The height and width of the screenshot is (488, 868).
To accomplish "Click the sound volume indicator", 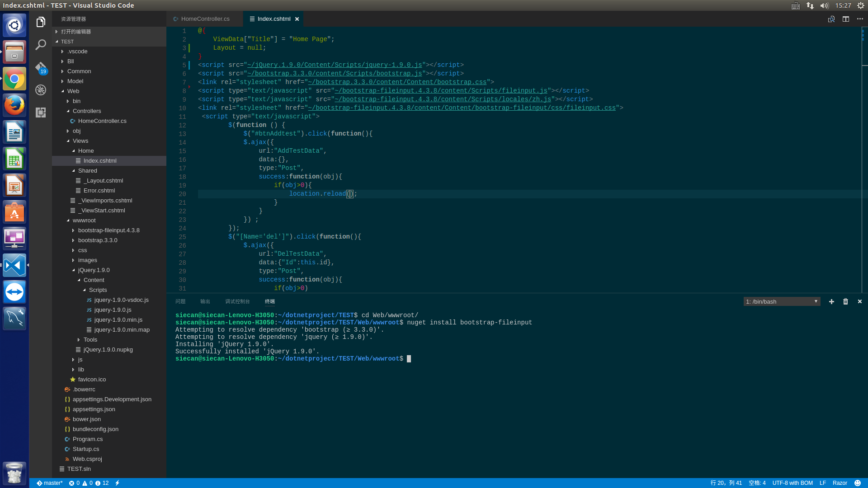I will click(824, 5).
